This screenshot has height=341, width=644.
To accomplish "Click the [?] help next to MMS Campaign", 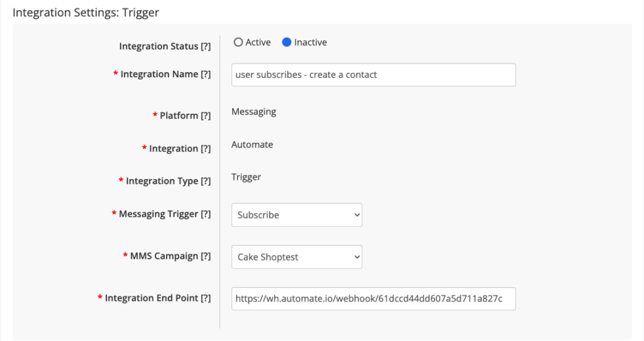I will pyautogui.click(x=206, y=256).
